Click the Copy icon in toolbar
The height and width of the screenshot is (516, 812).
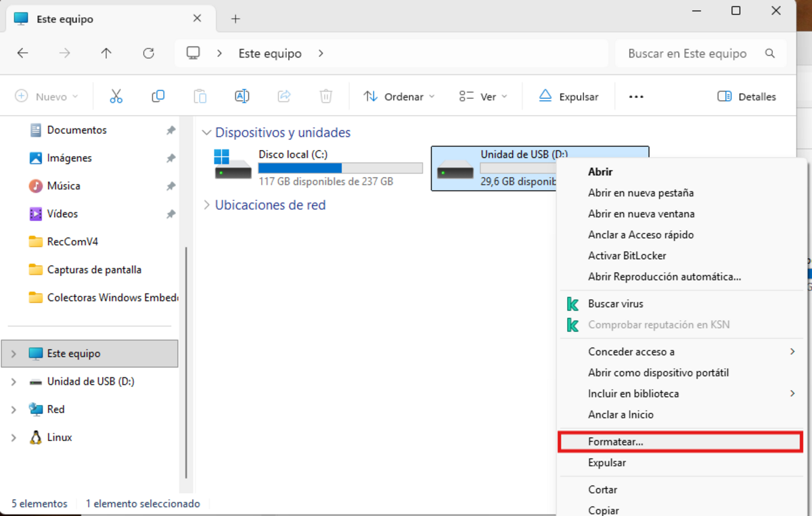point(158,97)
